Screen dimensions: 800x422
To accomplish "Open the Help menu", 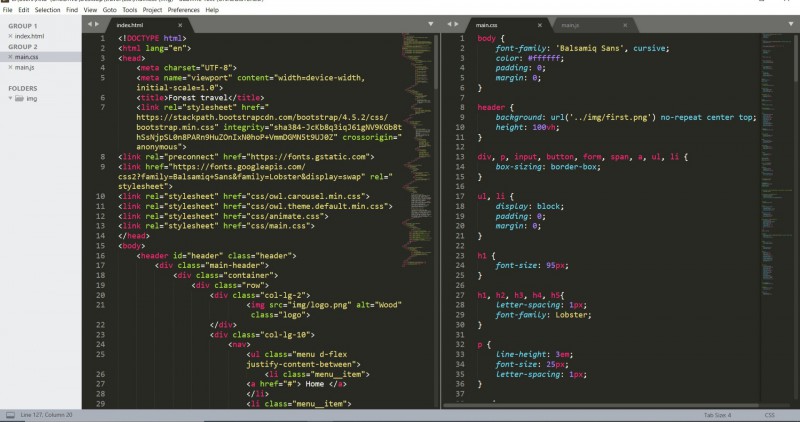I will [212, 10].
